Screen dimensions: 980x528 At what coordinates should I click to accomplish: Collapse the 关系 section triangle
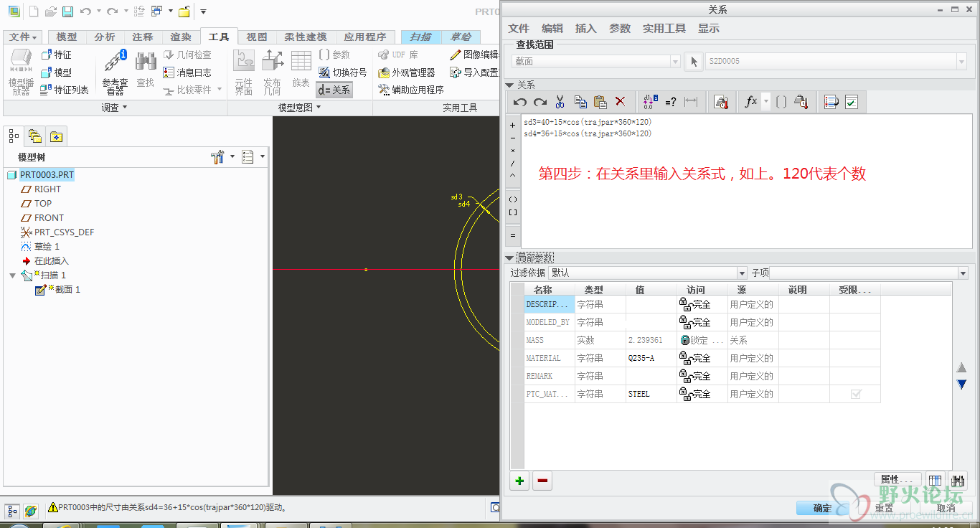point(509,85)
